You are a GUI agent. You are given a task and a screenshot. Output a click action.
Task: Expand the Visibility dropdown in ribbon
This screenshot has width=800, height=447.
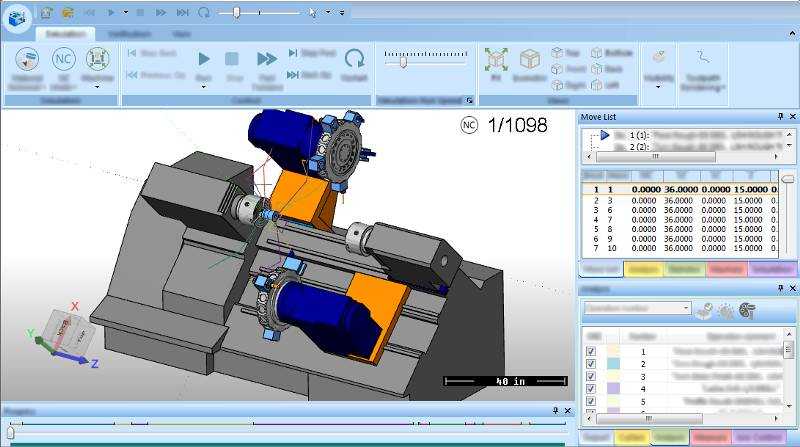click(657, 87)
